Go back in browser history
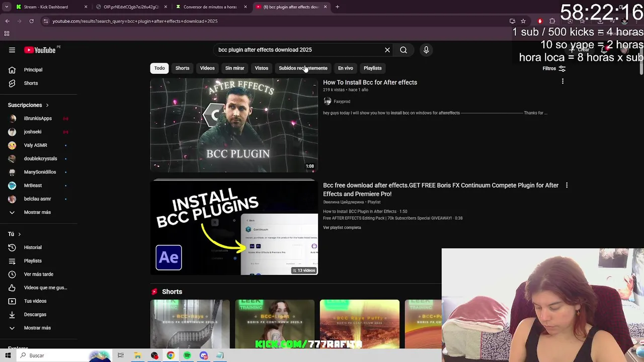 pos(7,21)
